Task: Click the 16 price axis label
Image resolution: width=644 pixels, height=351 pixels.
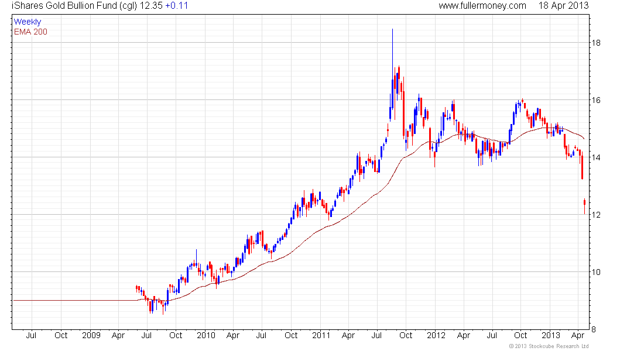Action: click(x=596, y=100)
